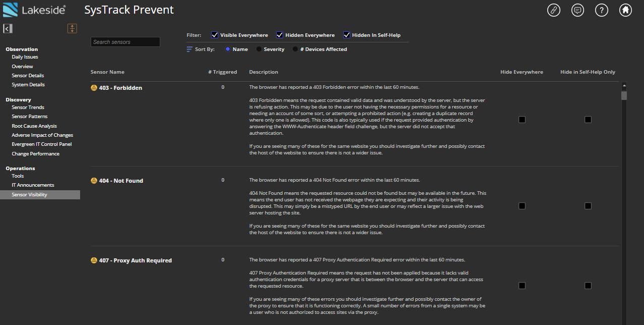The width and height of the screenshot is (644, 325).
Task: Sort sensors by Severity
Action: pyautogui.click(x=259, y=49)
